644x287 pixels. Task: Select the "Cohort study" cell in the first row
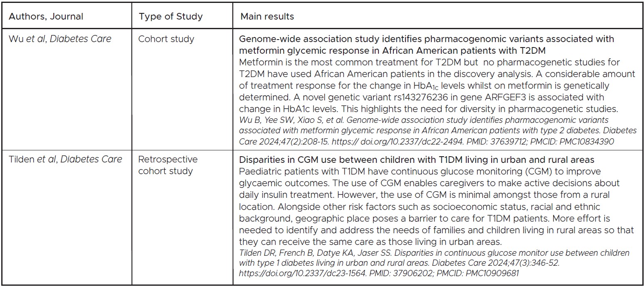[166, 39]
